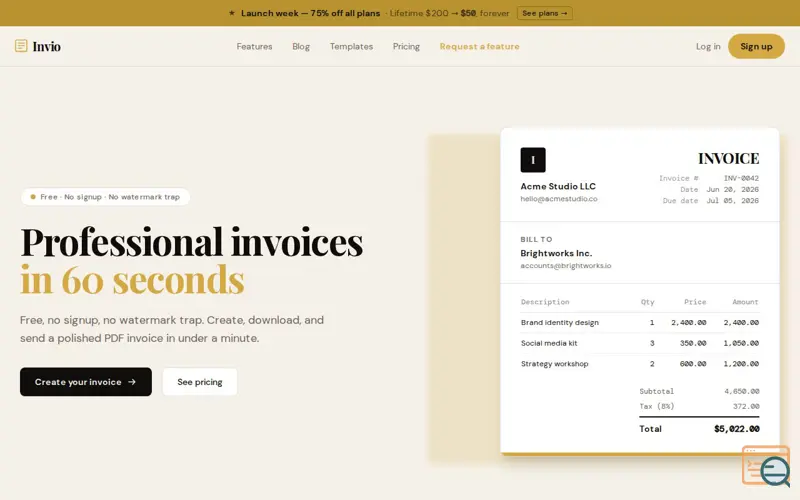The width and height of the screenshot is (800, 500).
Task: Click the black 'I' logo on invoice
Action: click(x=533, y=160)
